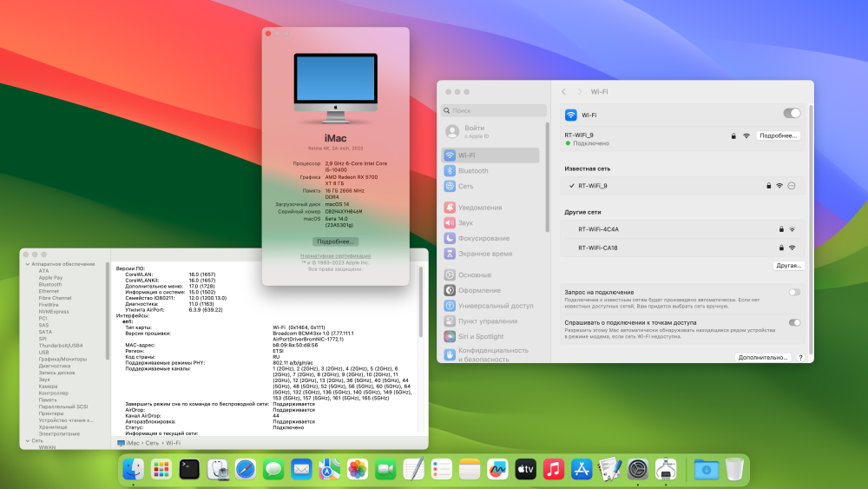This screenshot has height=489, width=868.
Task: Connect to RT-WiFi-4C4A network
Action: [x=682, y=229]
